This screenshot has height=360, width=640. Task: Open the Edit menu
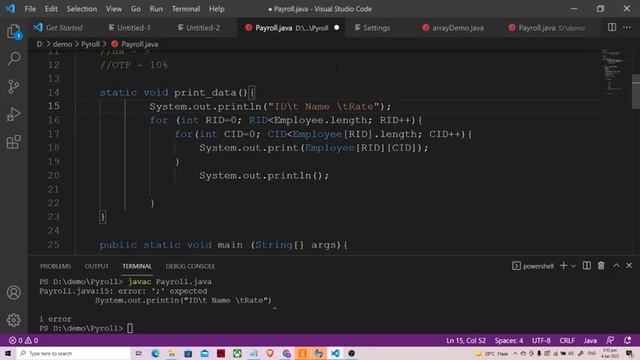(x=51, y=9)
